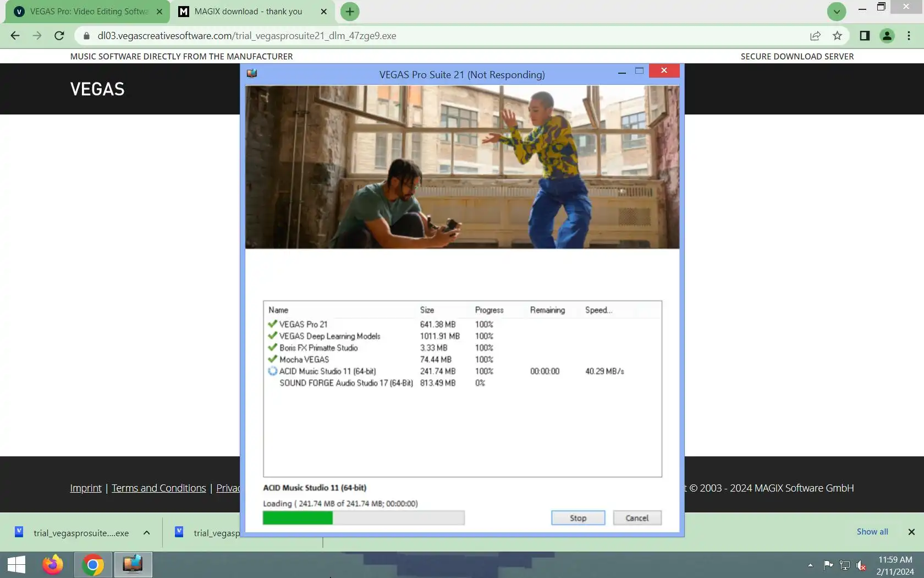Launch Firefox from the taskbar
Image resolution: width=924 pixels, height=578 pixels.
[x=53, y=565]
